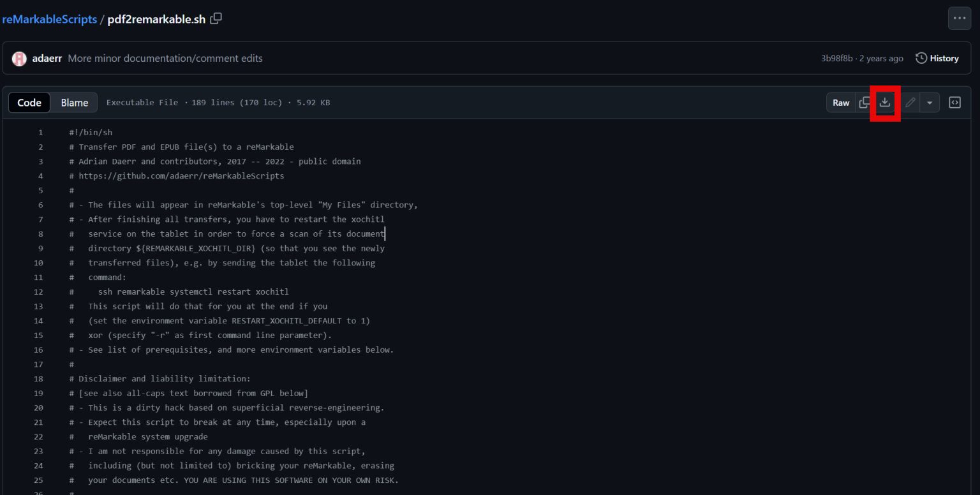The height and width of the screenshot is (495, 980).
Task: Open the three-dot more options menu
Action: point(960,18)
